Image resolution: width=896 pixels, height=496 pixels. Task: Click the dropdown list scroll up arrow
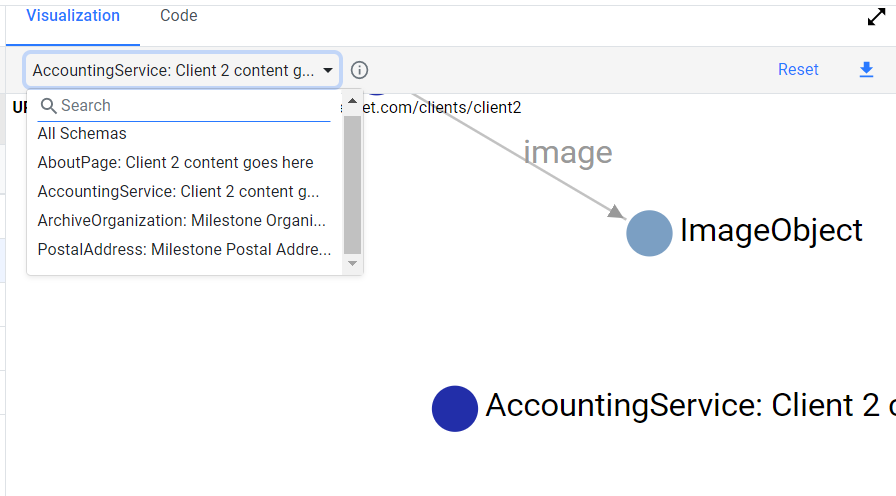[x=353, y=101]
